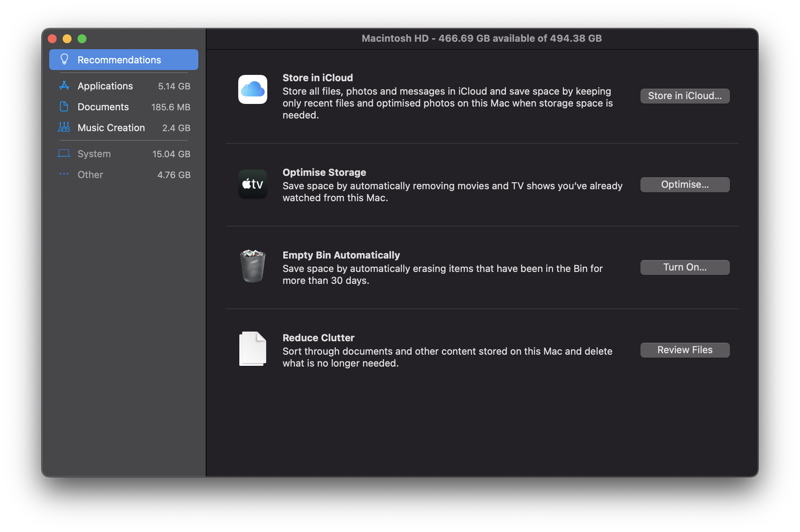Click the Review Files button

pos(685,350)
